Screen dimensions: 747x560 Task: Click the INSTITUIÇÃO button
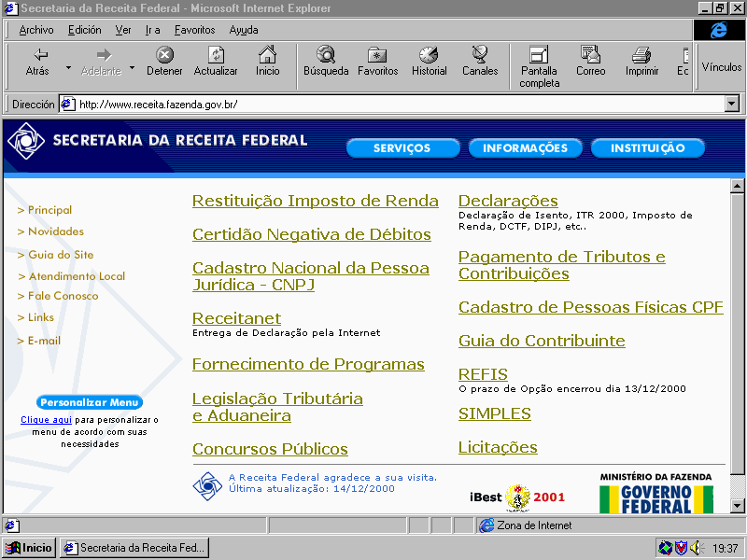[x=647, y=148]
